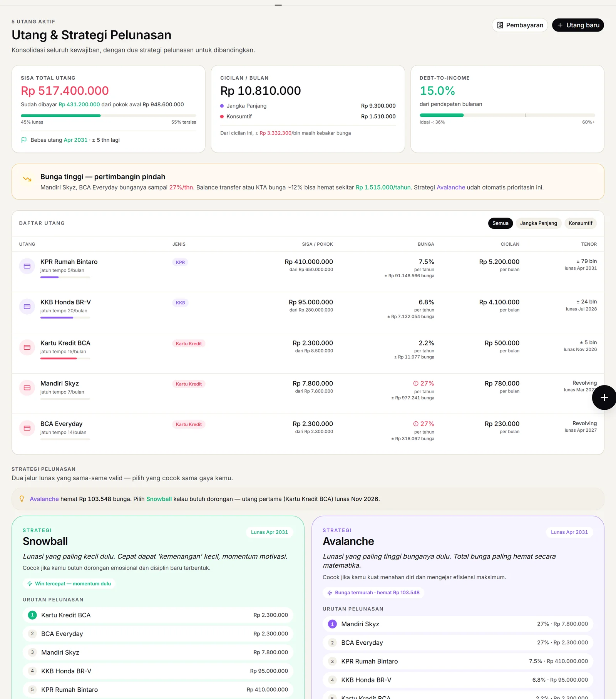The height and width of the screenshot is (699, 616).
Task: Click the Avalanche link in Bunga tinggi alert
Action: click(x=451, y=188)
